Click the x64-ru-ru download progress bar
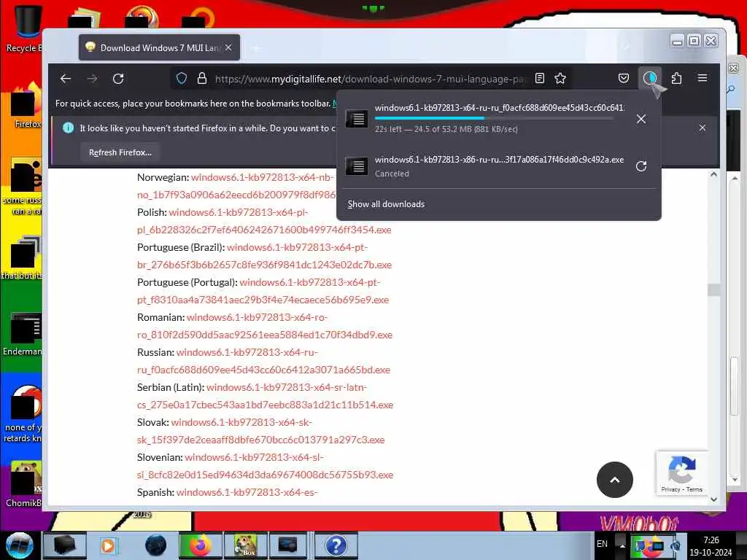 tap(494, 118)
